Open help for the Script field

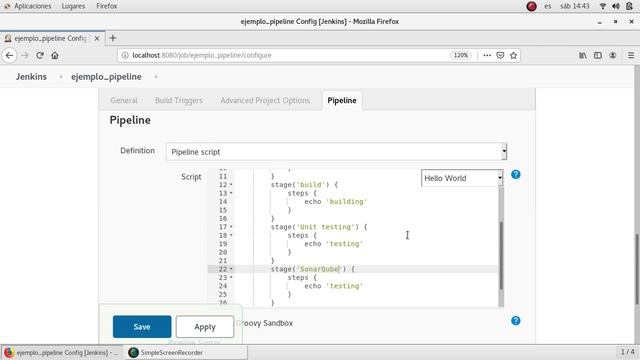pyautogui.click(x=516, y=174)
